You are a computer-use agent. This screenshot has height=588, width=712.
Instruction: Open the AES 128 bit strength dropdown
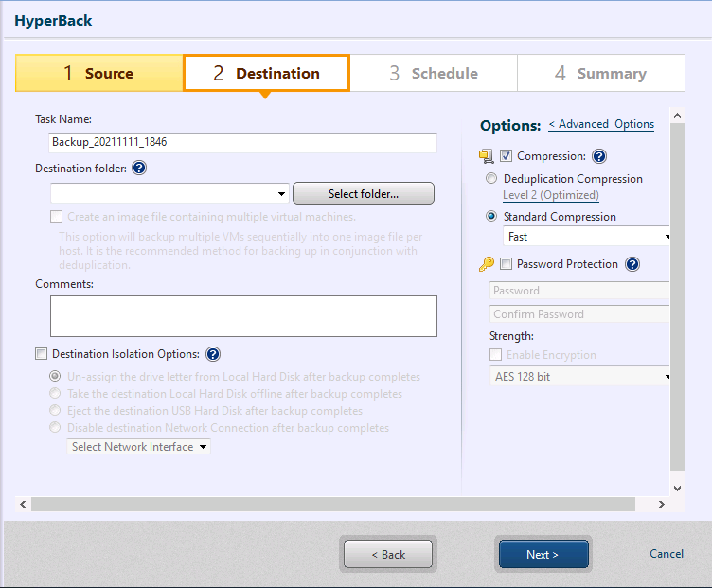pyautogui.click(x=667, y=377)
